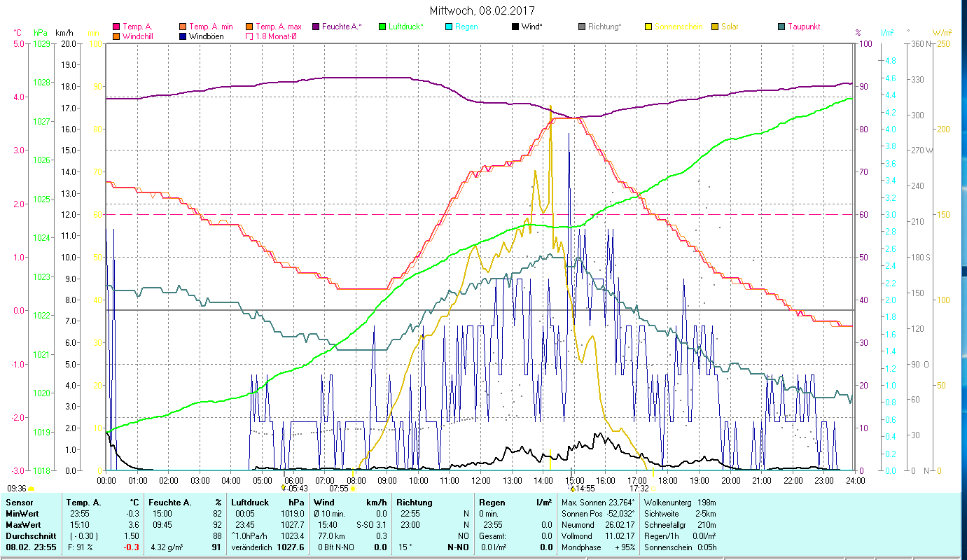967x560 pixels.
Task: Click the green Luftdruck* legend swatch
Action: (382, 27)
